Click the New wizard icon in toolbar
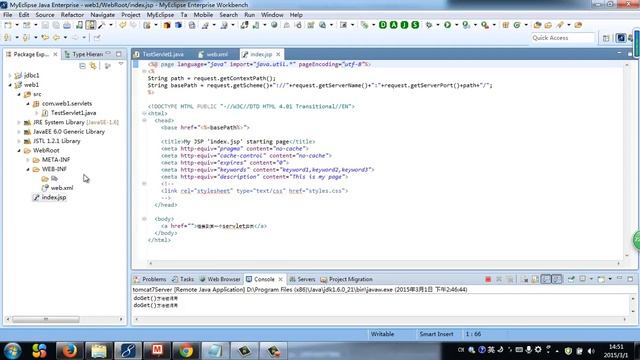The image size is (640, 360). 8,25
